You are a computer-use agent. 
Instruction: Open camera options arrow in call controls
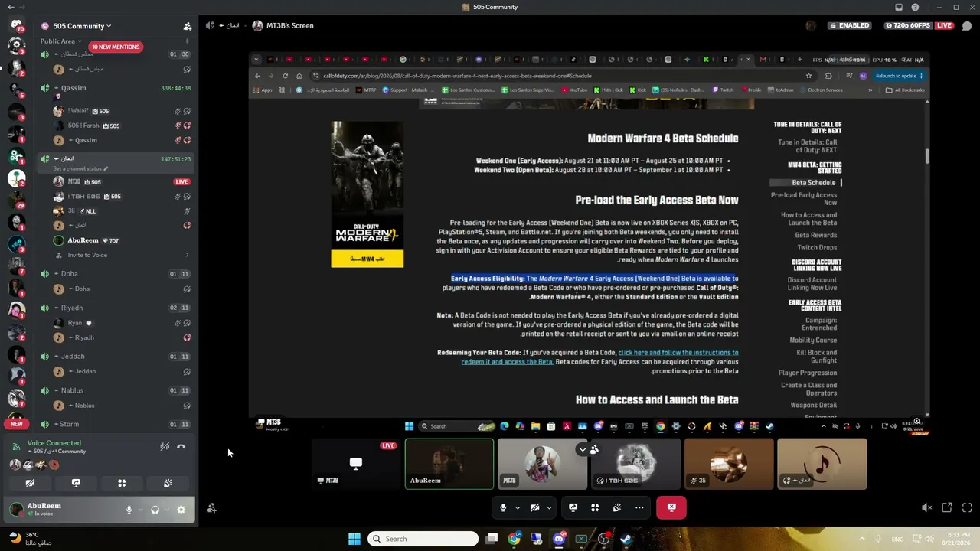click(549, 507)
